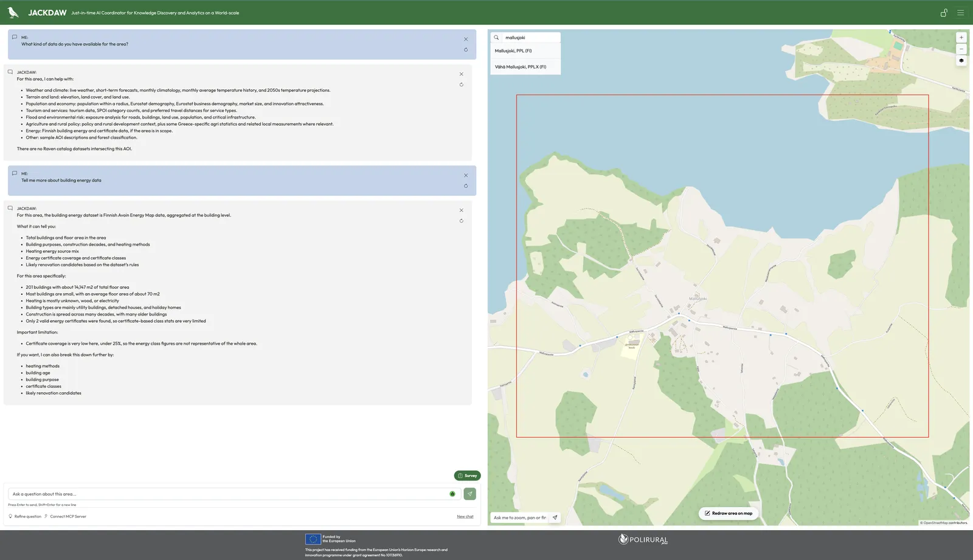The height and width of the screenshot is (560, 973).
Task: Send the chat question with paper-plane button
Action: pyautogui.click(x=469, y=494)
